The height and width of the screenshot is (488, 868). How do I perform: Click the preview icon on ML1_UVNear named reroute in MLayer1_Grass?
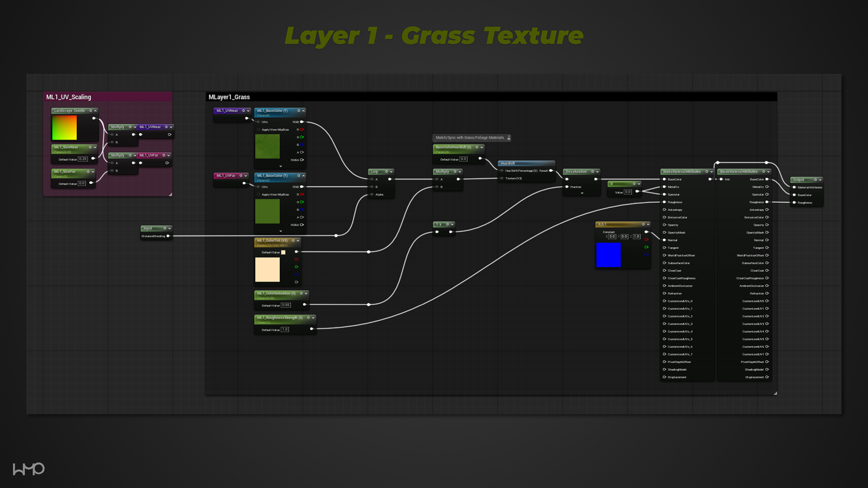(x=243, y=111)
